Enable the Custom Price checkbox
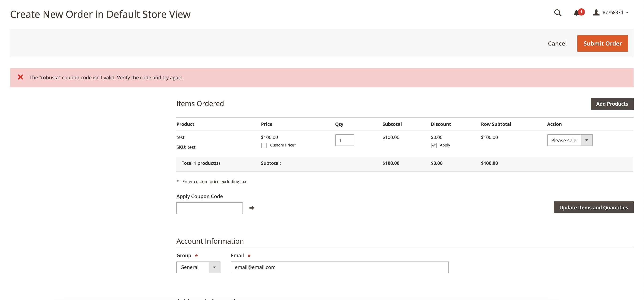The height and width of the screenshot is (300, 644). click(x=264, y=145)
